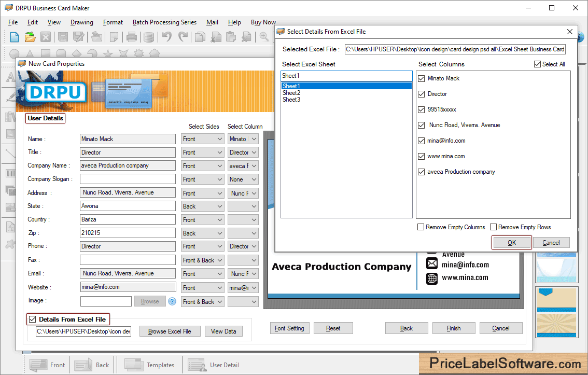Open the Fax row Front & Back dropdown
This screenshot has width=588, height=375.
pos(203,260)
